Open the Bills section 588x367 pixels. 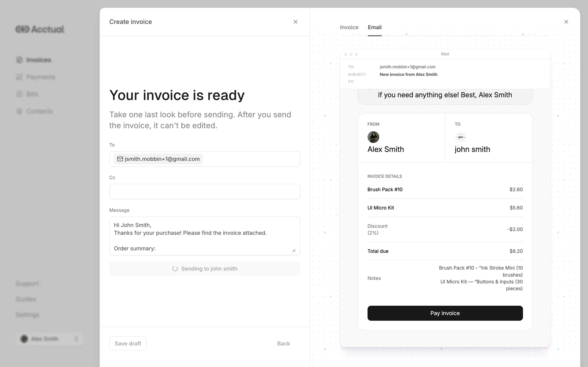coord(32,94)
